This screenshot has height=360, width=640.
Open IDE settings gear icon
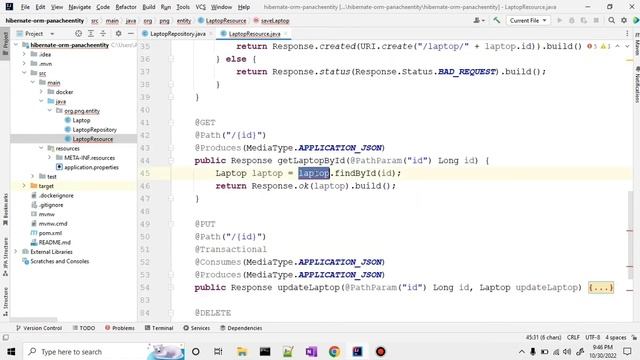point(624,20)
